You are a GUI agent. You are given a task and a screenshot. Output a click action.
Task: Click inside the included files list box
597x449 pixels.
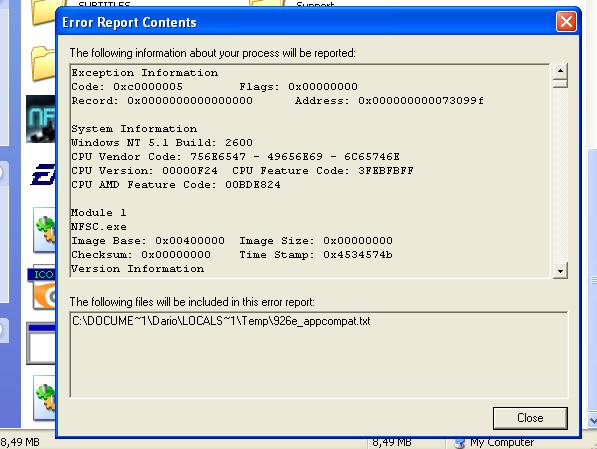coord(319,355)
